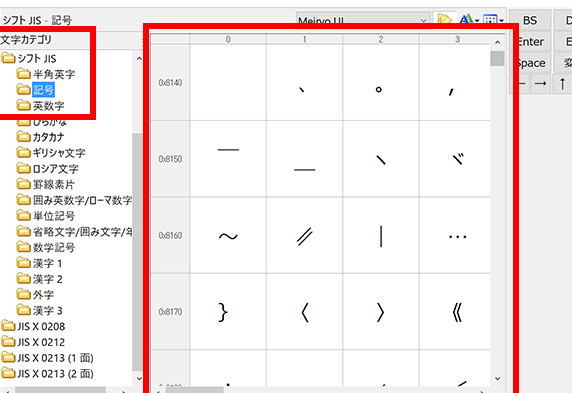572x393 pixels.
Task: Click column header 0 in character grid
Action: click(x=228, y=39)
